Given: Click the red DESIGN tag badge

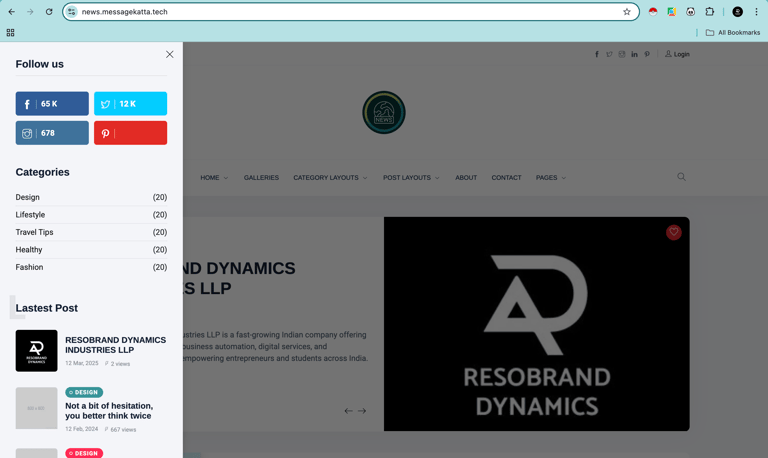Looking at the screenshot, I should [84, 453].
